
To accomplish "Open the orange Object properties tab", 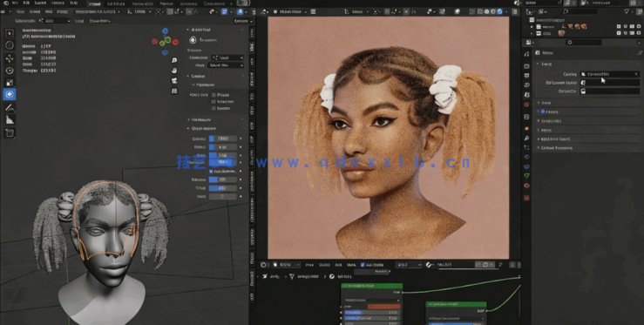I will tap(526, 128).
